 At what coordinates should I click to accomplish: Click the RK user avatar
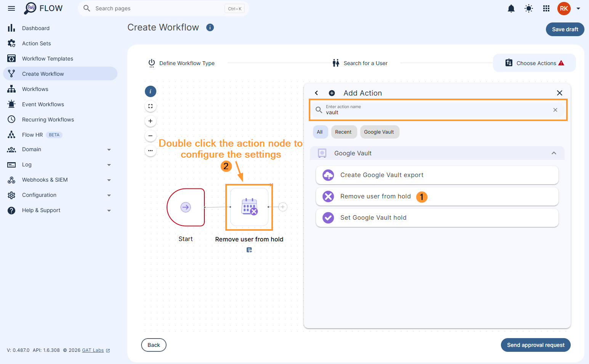(x=564, y=8)
